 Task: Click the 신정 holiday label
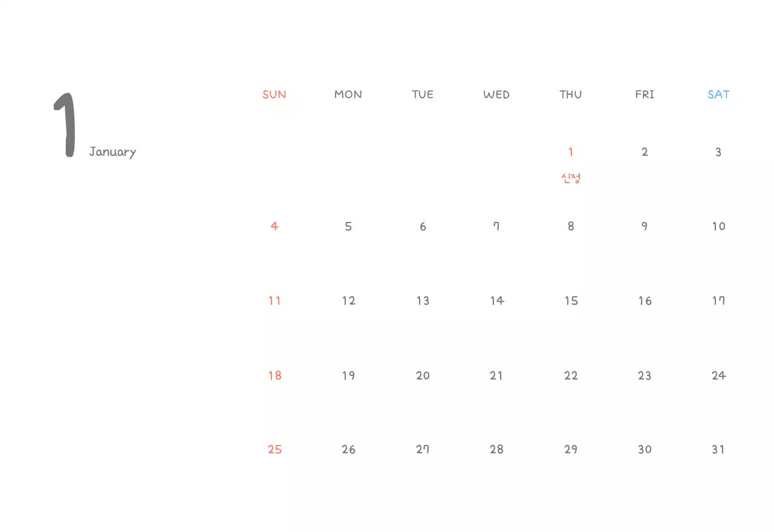tap(571, 178)
